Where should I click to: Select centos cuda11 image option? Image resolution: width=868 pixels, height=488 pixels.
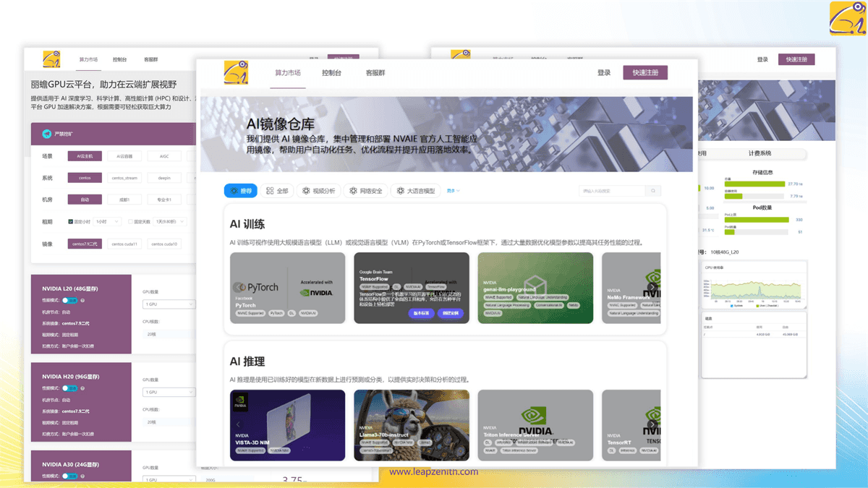pyautogui.click(x=124, y=244)
